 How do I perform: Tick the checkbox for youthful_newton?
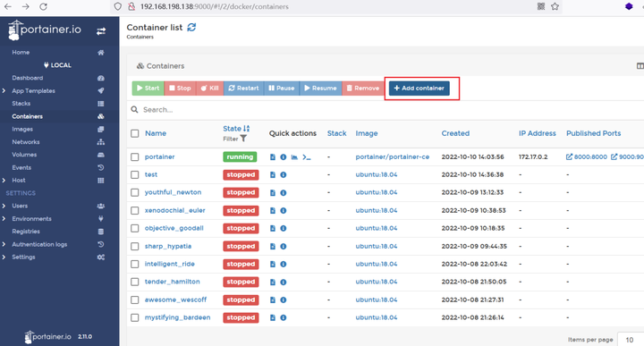tap(135, 192)
